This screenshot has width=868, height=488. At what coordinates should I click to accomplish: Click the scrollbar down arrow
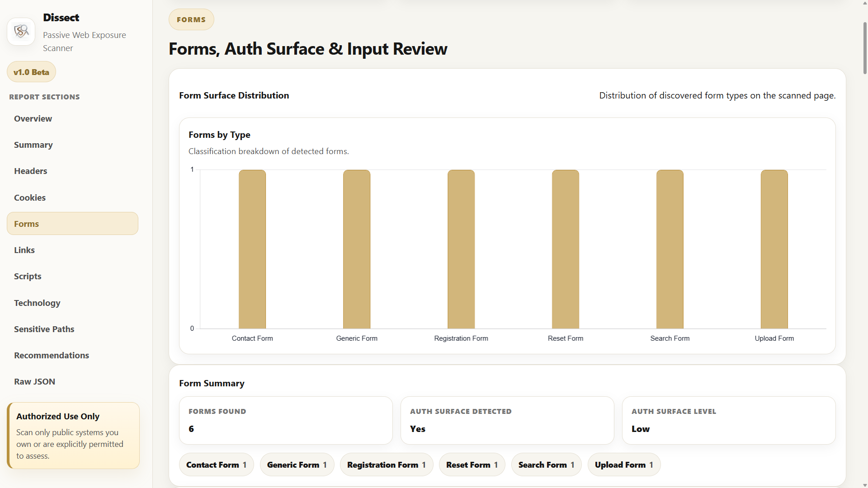pyautogui.click(x=865, y=484)
